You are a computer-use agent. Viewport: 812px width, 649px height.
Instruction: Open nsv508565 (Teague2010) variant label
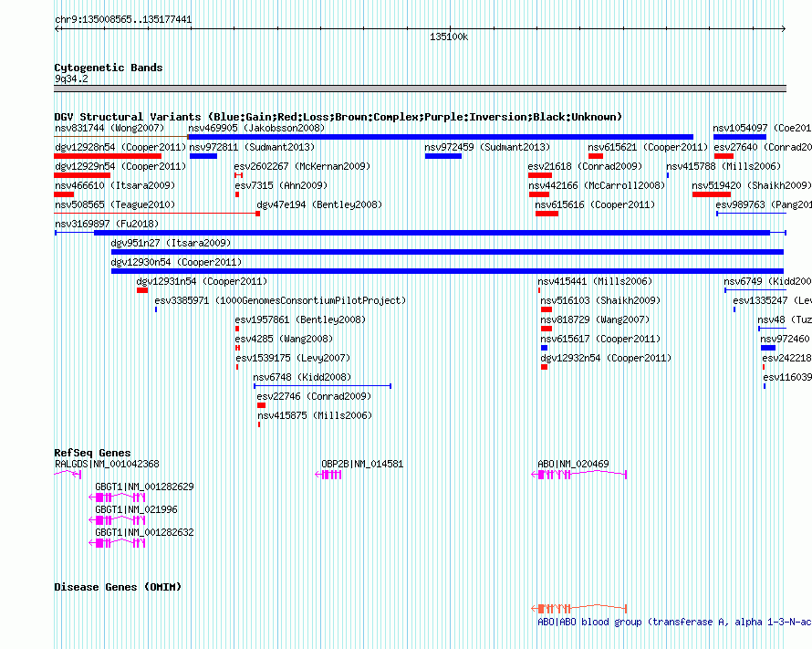coord(114,204)
